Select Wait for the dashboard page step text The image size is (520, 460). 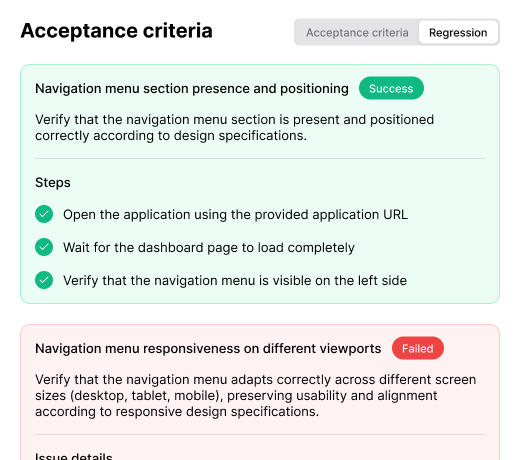(209, 248)
